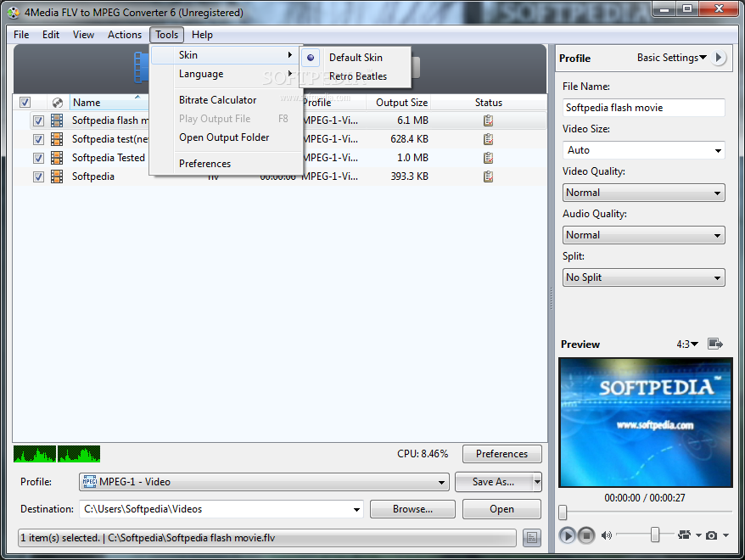Toggle the select-all checkbox in list header
The width and height of the screenshot is (745, 560).
point(25,103)
